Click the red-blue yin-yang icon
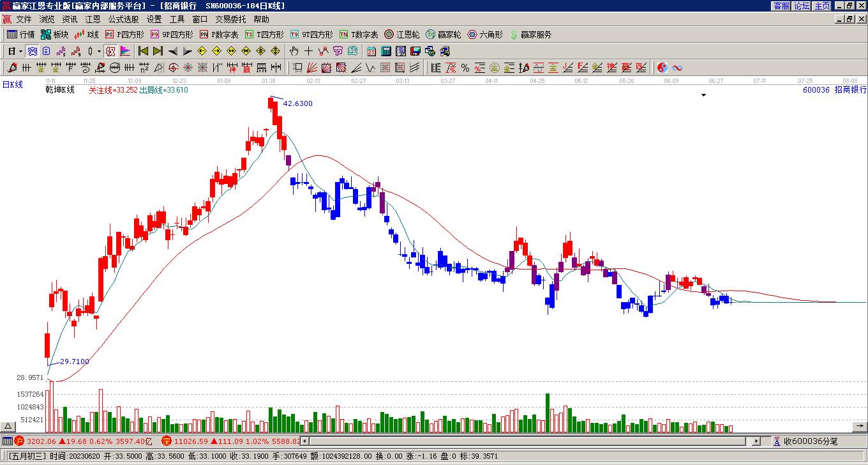868x465 pixels. coord(662,68)
